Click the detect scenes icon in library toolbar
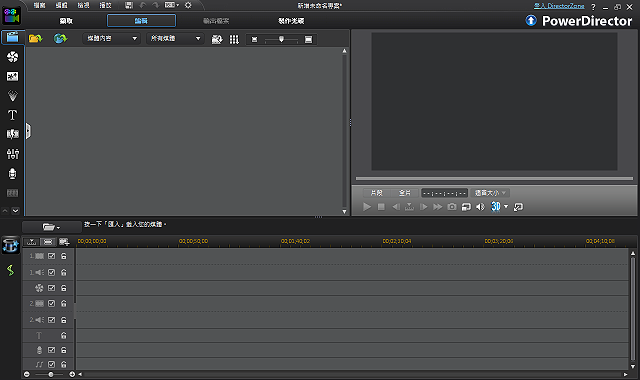The height and width of the screenshot is (380, 640). click(x=217, y=39)
